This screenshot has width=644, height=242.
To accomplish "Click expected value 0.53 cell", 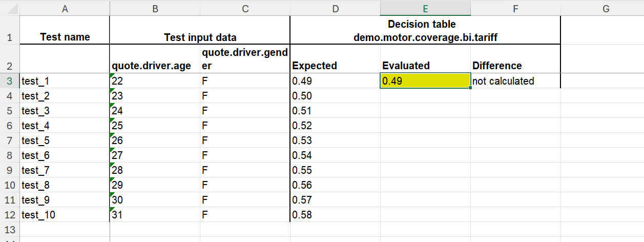I will click(x=335, y=140).
